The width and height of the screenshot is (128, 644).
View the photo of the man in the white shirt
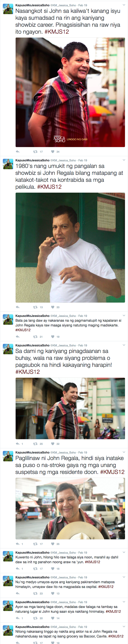pyautogui.click(x=70, y=247)
